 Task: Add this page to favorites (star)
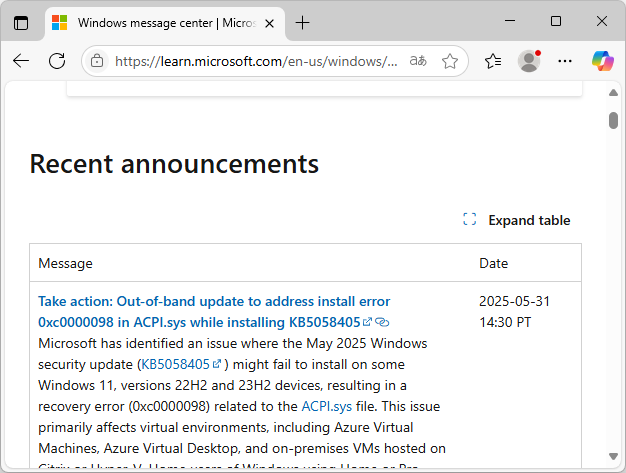coord(450,61)
